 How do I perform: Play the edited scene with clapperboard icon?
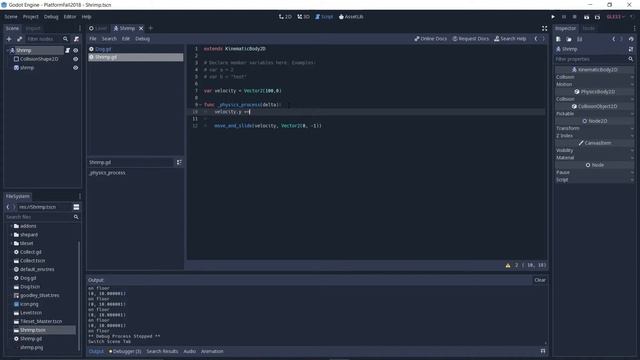(586, 17)
